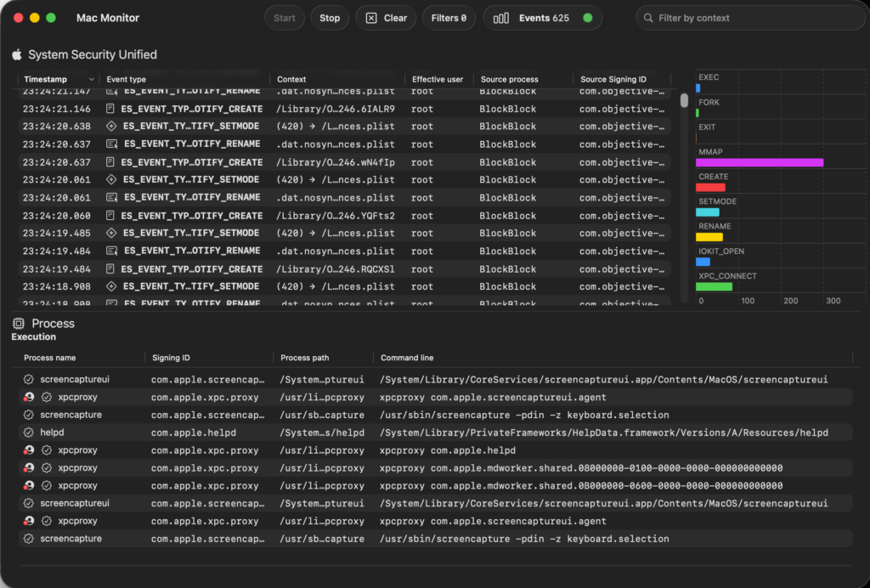Sort by the Process name column header

pyautogui.click(x=49, y=358)
